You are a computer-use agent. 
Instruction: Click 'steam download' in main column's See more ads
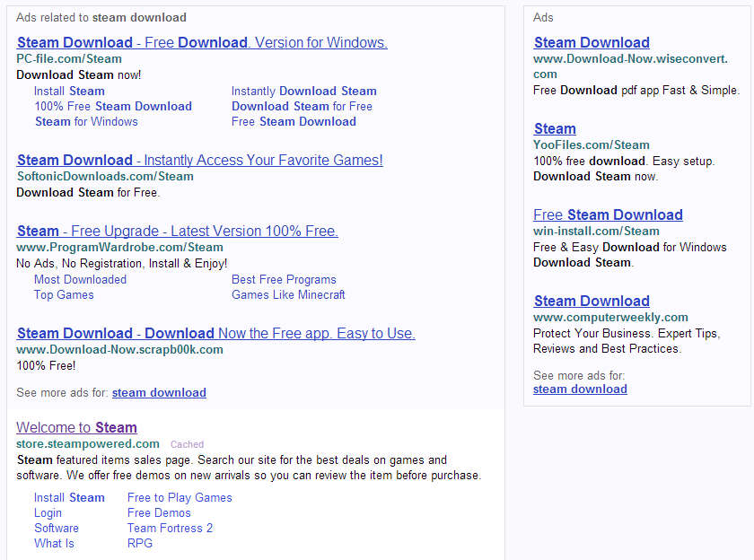click(x=159, y=393)
